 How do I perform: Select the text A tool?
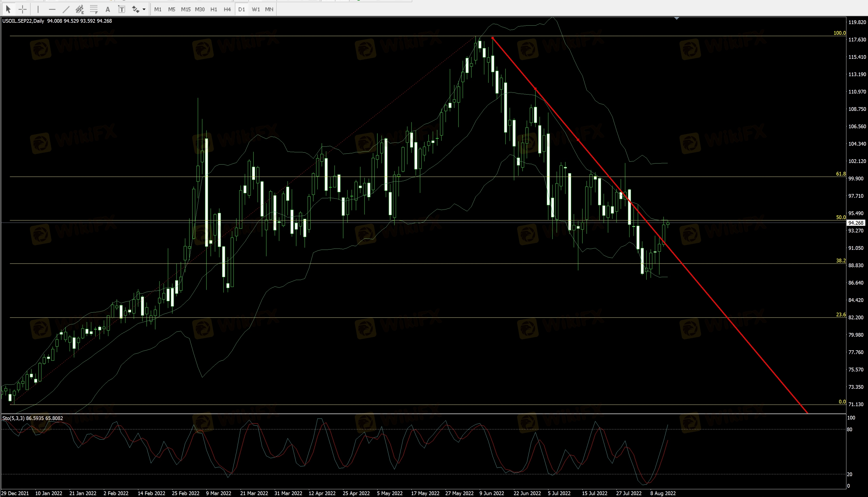(107, 9)
